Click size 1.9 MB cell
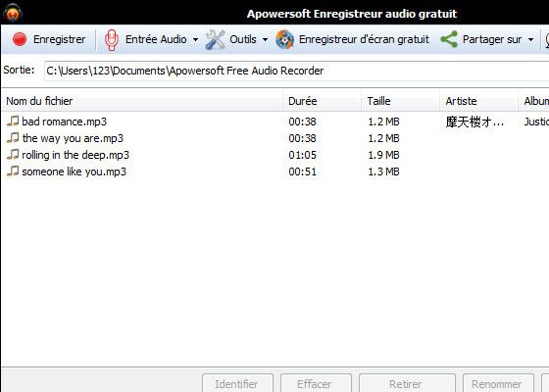549x392 pixels. point(383,155)
